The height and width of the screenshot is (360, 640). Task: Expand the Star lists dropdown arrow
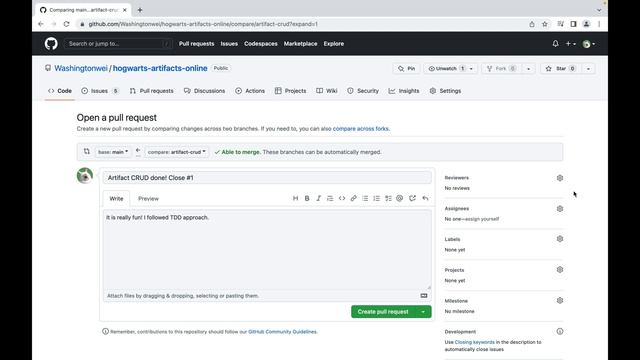pos(588,69)
